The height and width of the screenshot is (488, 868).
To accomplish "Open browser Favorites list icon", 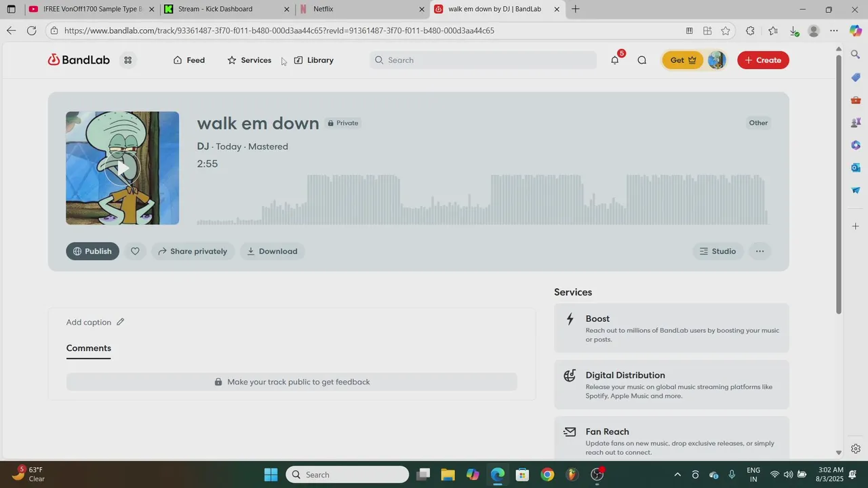I will tap(773, 30).
